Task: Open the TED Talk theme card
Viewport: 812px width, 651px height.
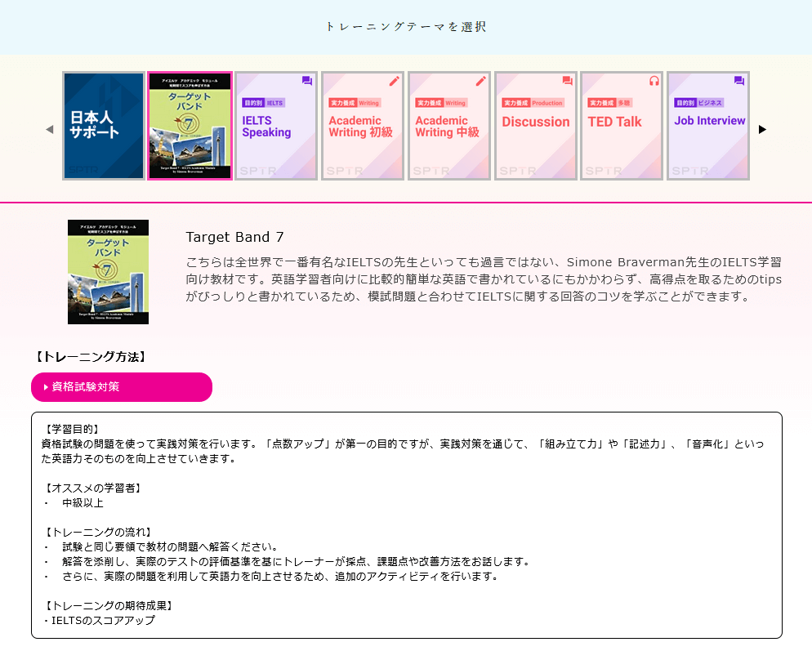Action: (622, 126)
